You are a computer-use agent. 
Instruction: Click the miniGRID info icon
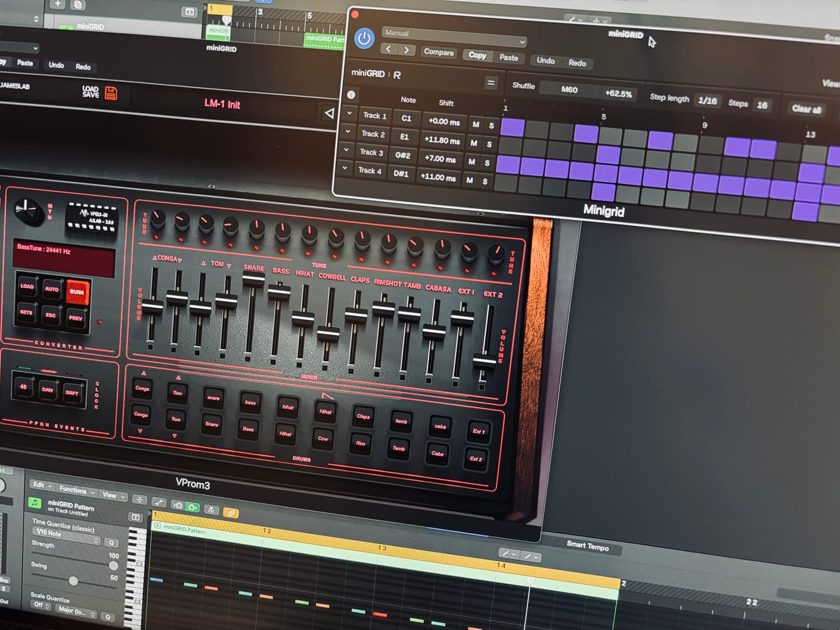(x=351, y=94)
